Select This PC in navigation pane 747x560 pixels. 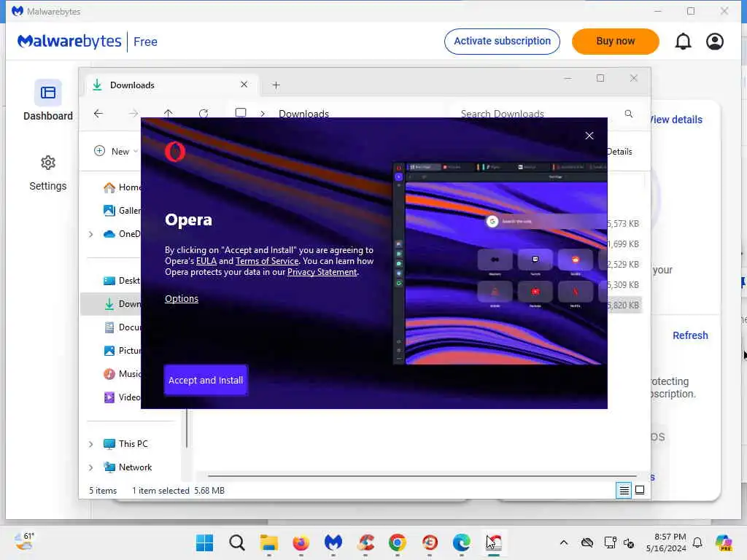point(125,444)
